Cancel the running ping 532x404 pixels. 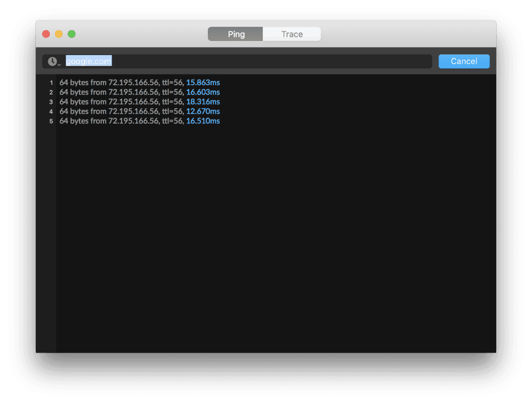point(463,61)
